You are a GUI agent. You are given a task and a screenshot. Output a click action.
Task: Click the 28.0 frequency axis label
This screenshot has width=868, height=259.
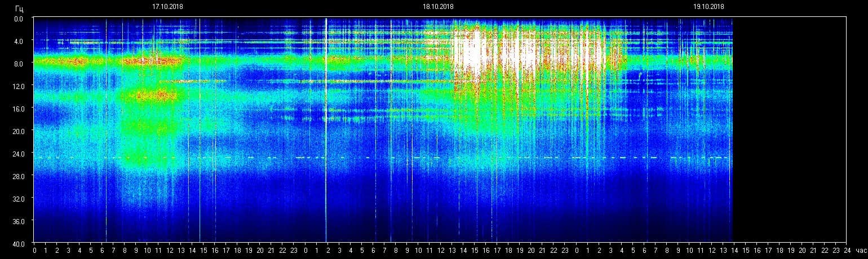(x=19, y=176)
